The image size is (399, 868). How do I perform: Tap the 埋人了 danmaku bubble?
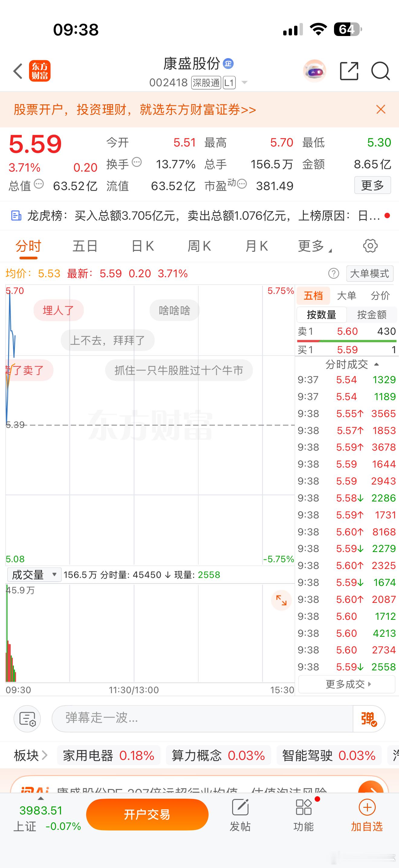pyautogui.click(x=59, y=310)
